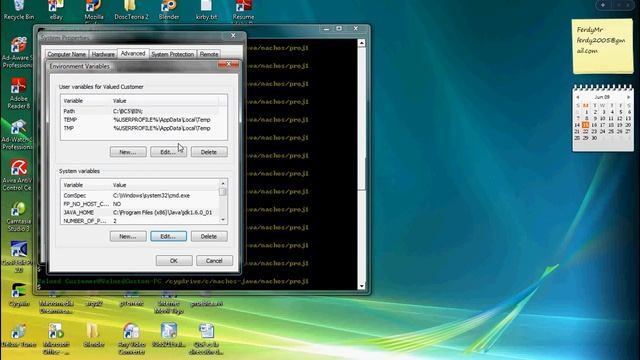
Task: Go to next month in calendar gadget
Action: click(x=628, y=97)
